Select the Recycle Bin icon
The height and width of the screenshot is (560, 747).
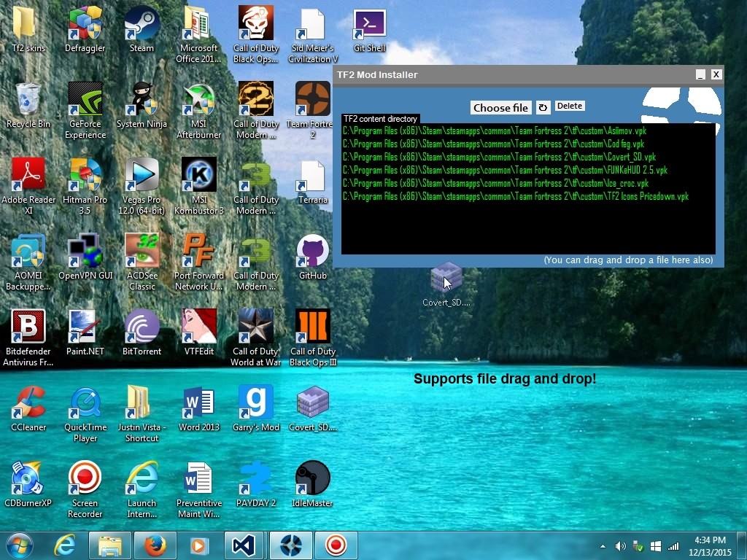(28, 106)
